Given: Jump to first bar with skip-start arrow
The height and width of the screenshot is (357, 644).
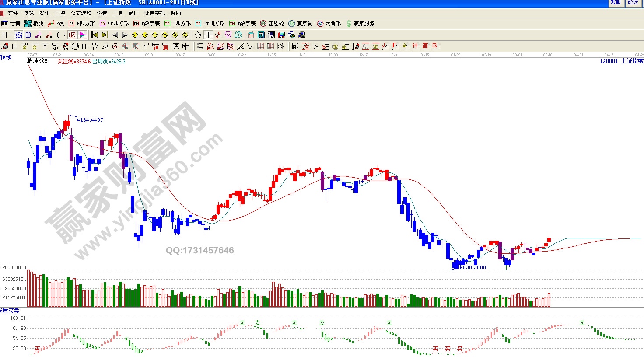Looking at the screenshot, I should [x=94, y=35].
